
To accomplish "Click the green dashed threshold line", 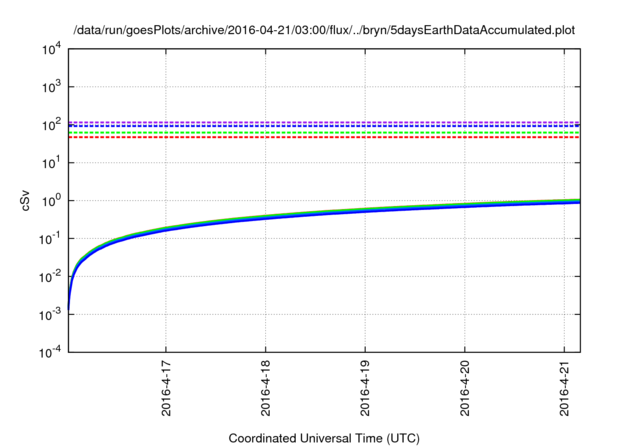I will [324, 133].
